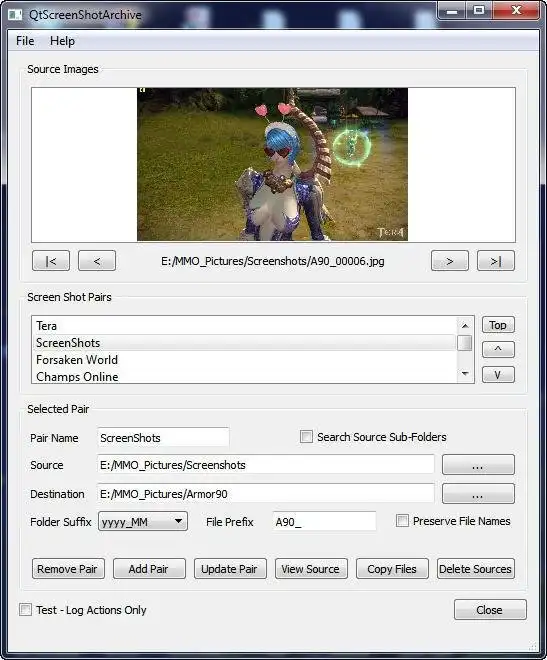Click the Pair Name input field
The height and width of the screenshot is (660, 547).
tap(163, 438)
